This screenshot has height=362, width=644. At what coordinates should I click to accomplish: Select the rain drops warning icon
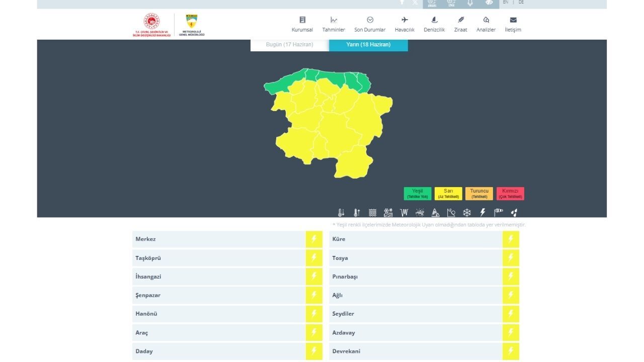coord(514,212)
